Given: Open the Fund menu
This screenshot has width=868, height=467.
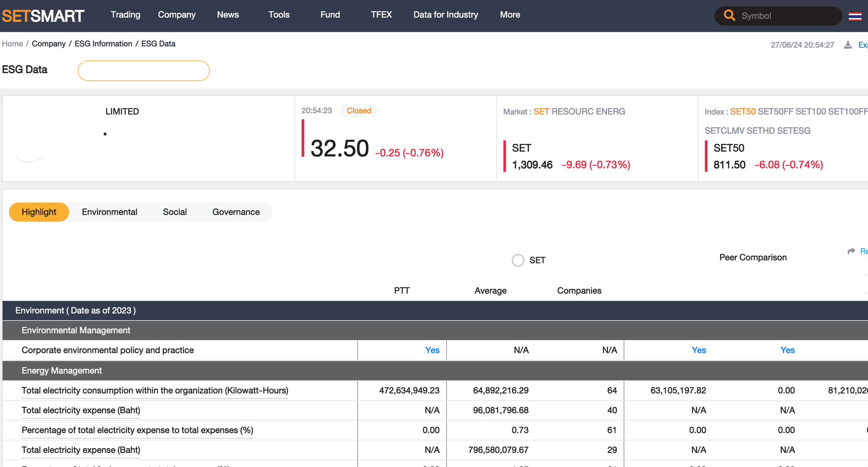Looking at the screenshot, I should pos(330,15).
